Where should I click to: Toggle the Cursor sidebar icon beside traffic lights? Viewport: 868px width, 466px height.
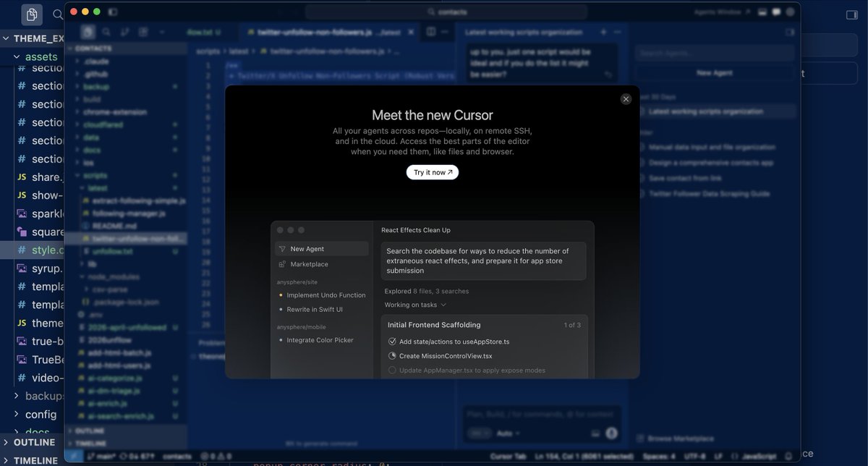pyautogui.click(x=114, y=12)
